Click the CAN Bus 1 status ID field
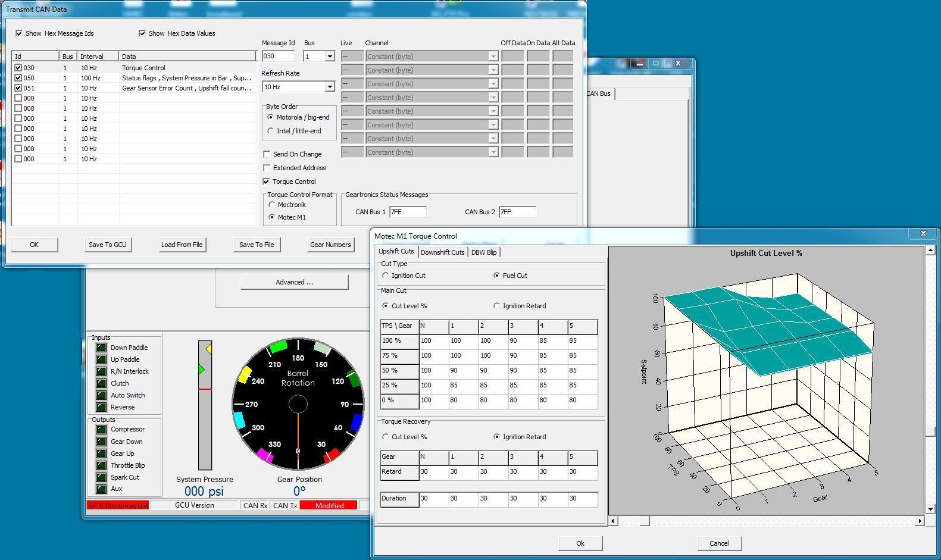941x560 pixels. pos(408,212)
